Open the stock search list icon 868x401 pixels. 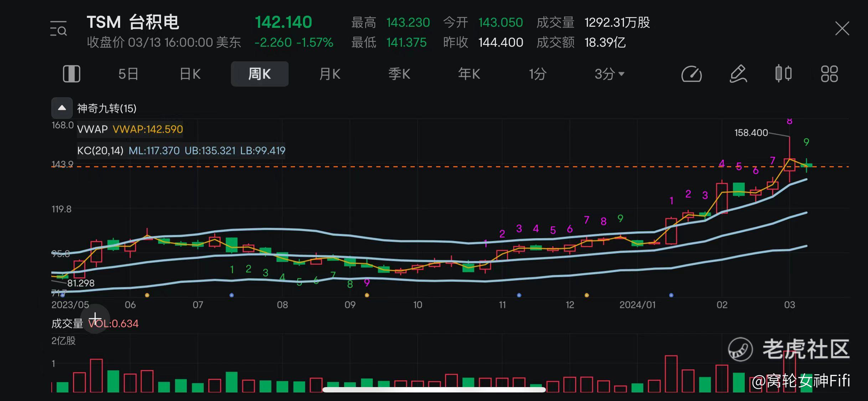pyautogui.click(x=58, y=29)
